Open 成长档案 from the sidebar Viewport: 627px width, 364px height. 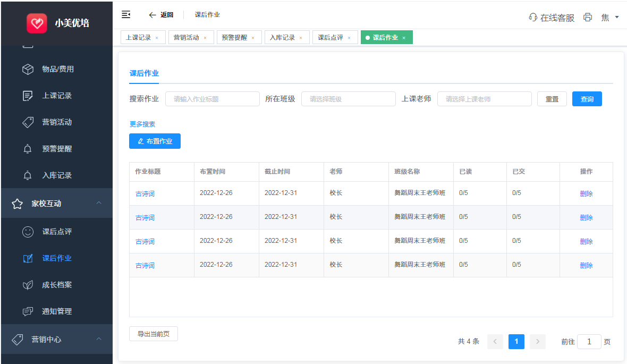point(56,285)
